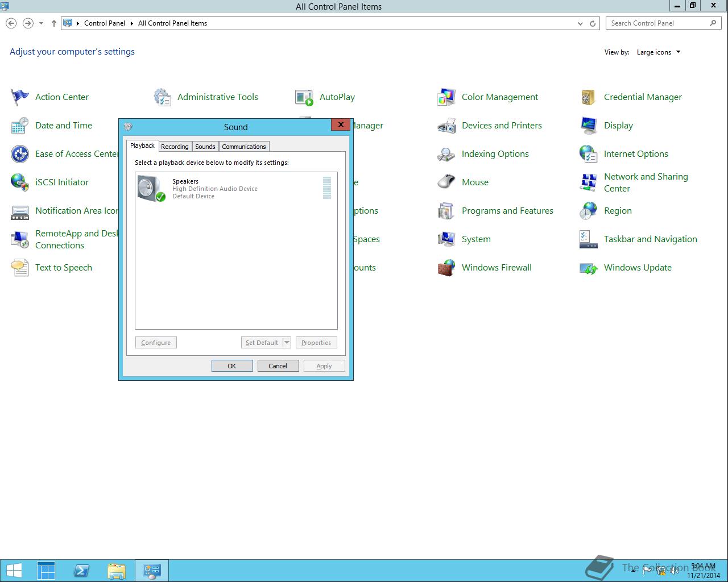728x582 pixels.
Task: Click the Start button on taskbar
Action: point(14,571)
